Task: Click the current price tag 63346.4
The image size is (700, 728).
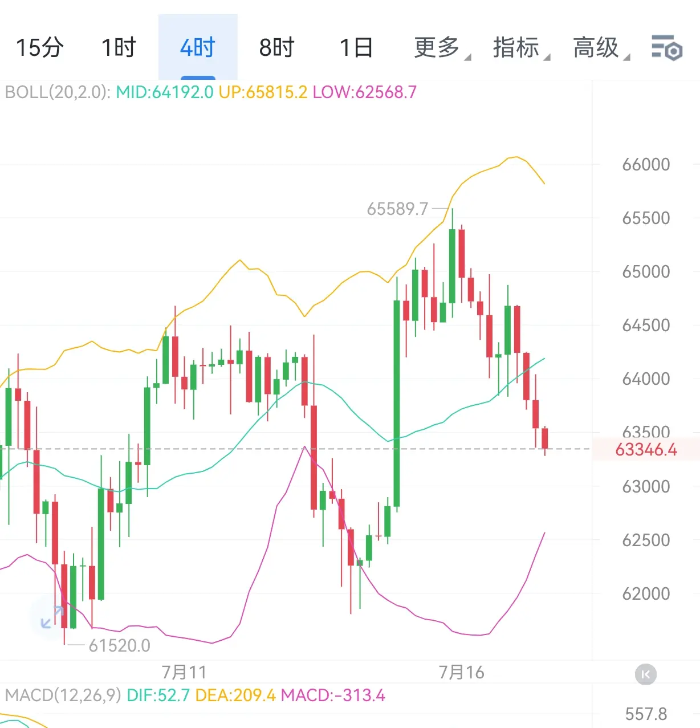Action: point(646,450)
